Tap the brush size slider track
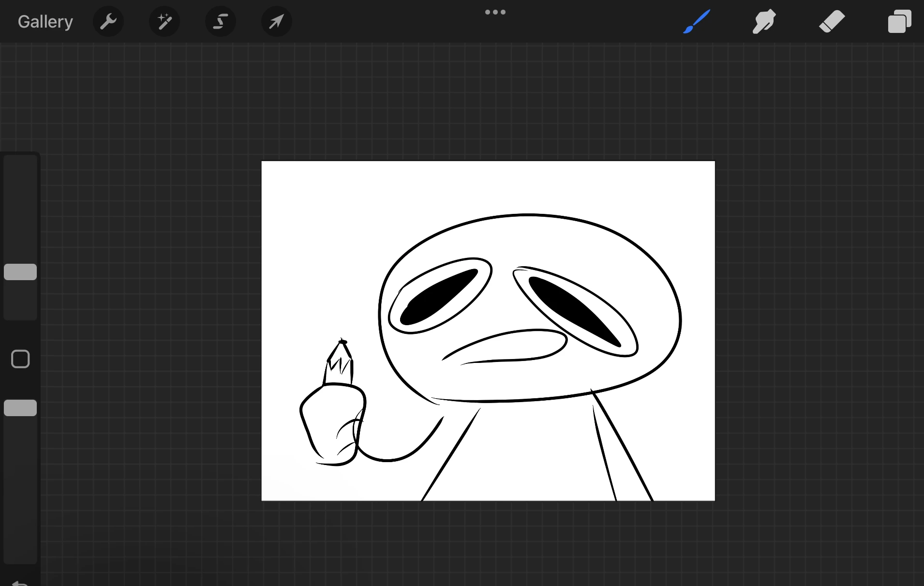The width and height of the screenshot is (924, 586). tap(20, 218)
